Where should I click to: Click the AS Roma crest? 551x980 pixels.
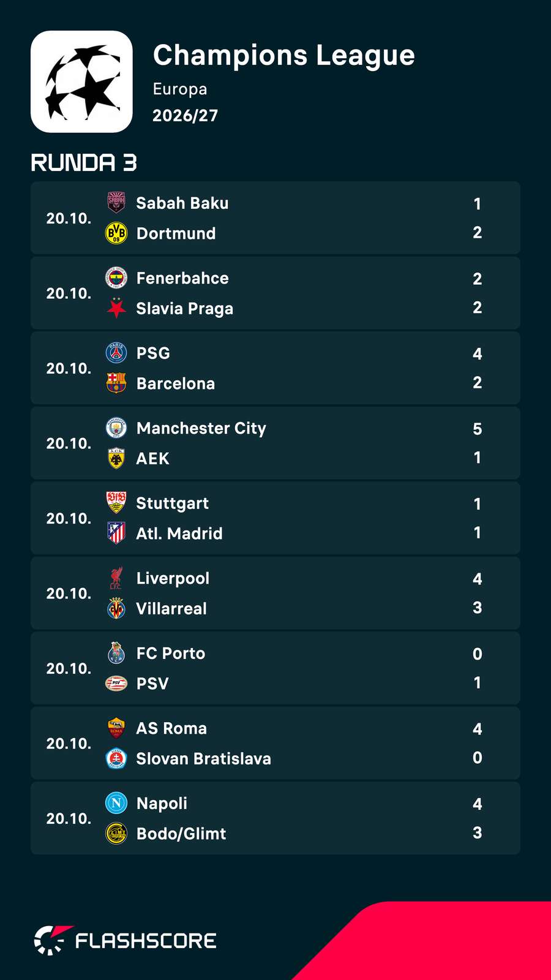point(116,728)
